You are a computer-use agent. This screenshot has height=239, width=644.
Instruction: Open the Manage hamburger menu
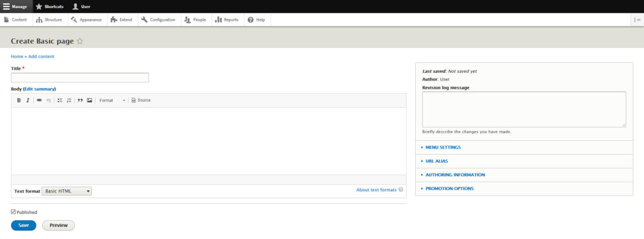(16, 6)
